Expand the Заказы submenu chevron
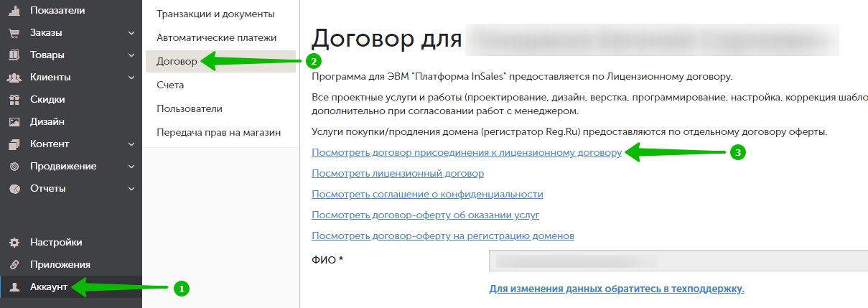 coord(131,33)
